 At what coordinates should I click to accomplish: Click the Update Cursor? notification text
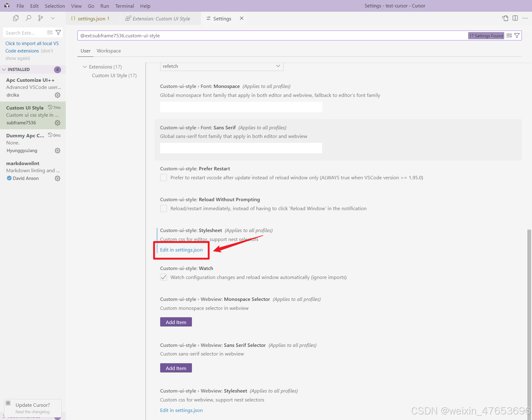33,405
